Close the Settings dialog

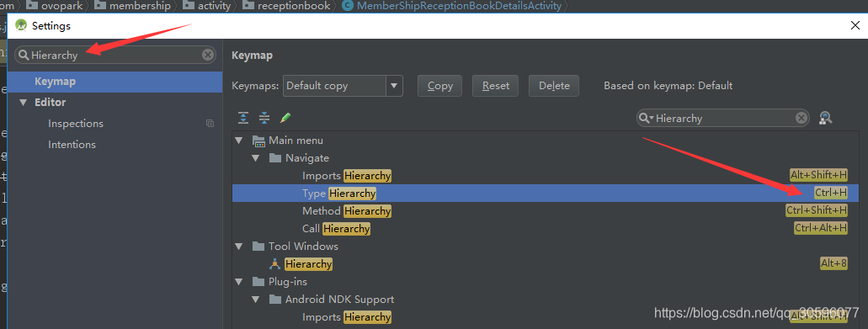pos(855,25)
